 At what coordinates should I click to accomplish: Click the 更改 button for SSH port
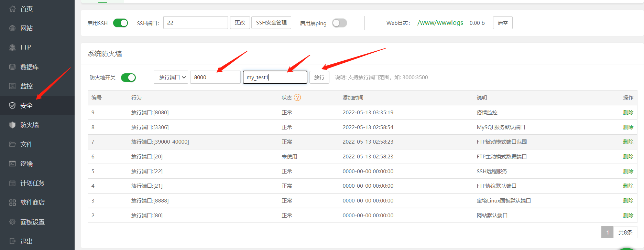[240, 22]
